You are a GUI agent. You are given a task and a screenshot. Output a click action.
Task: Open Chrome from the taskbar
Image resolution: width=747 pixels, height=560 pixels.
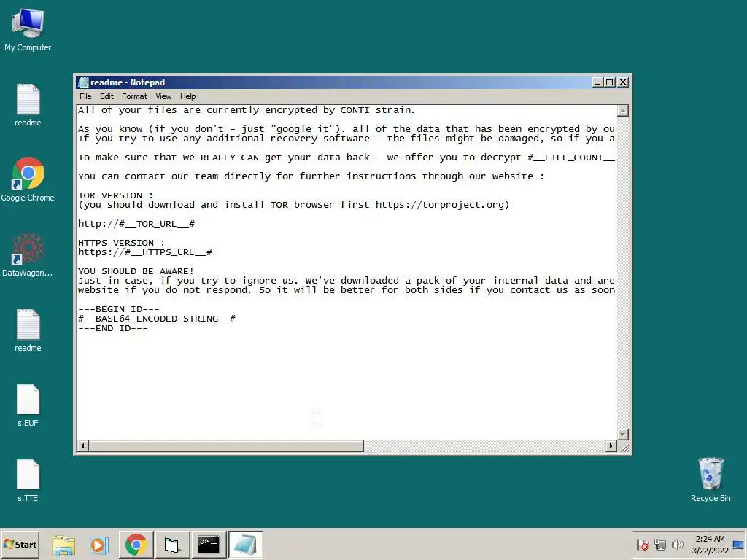pyautogui.click(x=136, y=544)
